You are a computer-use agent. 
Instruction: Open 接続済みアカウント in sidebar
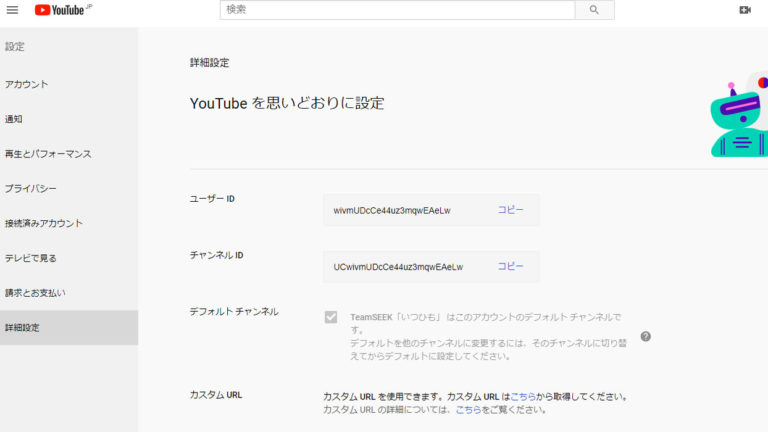pyautogui.click(x=44, y=223)
